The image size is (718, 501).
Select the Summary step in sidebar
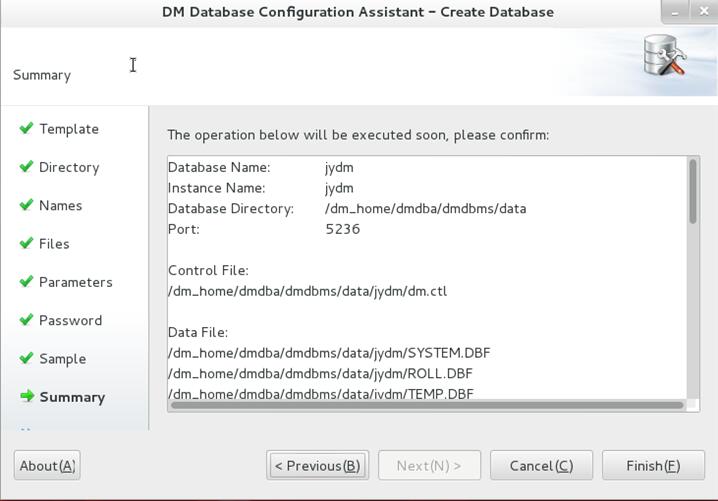pyautogui.click(x=72, y=397)
